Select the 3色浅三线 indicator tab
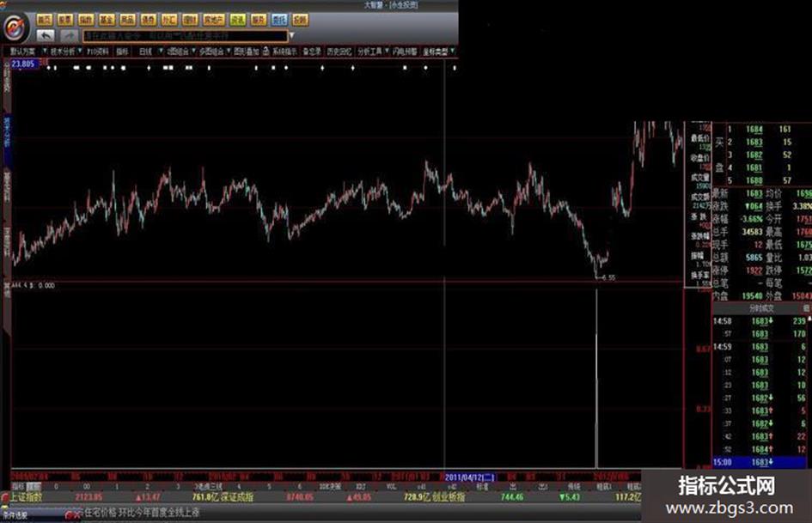Image resolution: width=812 pixels, height=523 pixels. [208, 487]
